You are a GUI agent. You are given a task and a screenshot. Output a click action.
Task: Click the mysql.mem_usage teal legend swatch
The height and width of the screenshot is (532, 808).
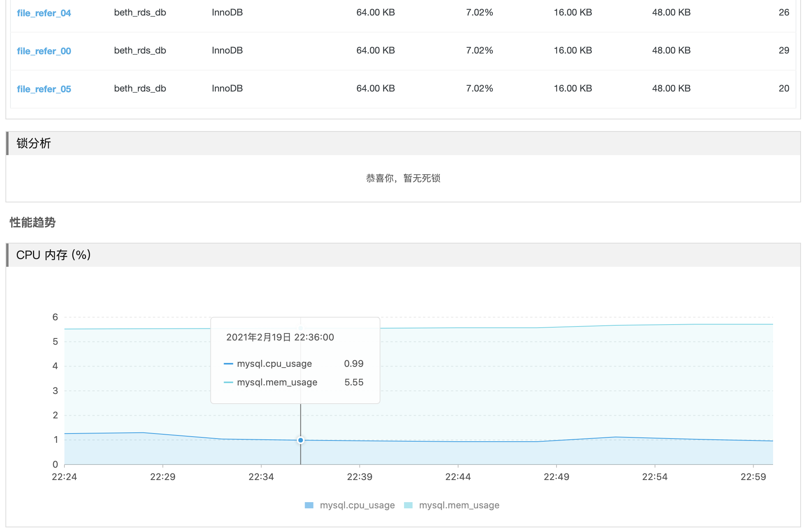408,505
